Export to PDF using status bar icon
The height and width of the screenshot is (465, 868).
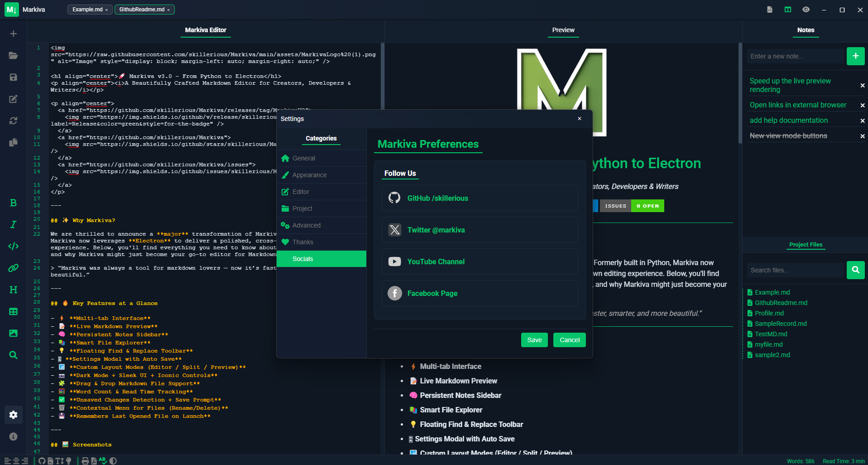tap(94, 461)
